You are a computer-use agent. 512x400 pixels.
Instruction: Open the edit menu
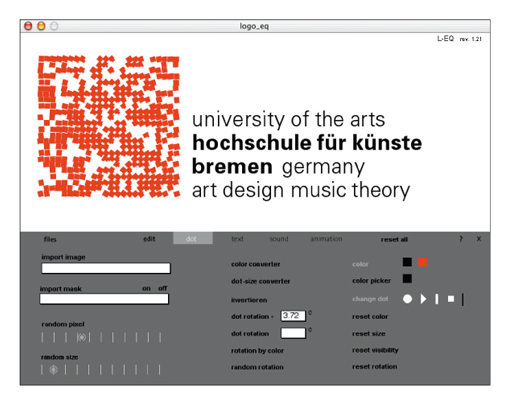pos(149,239)
